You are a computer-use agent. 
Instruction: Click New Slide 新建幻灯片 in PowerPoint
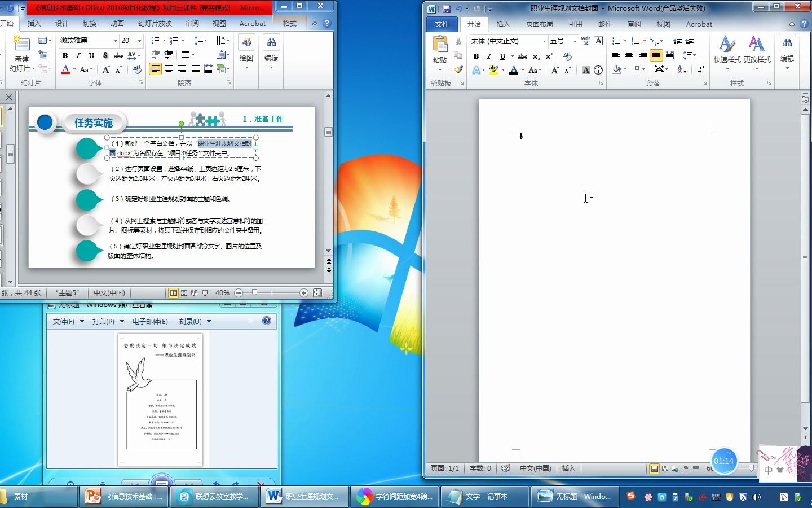[x=21, y=54]
